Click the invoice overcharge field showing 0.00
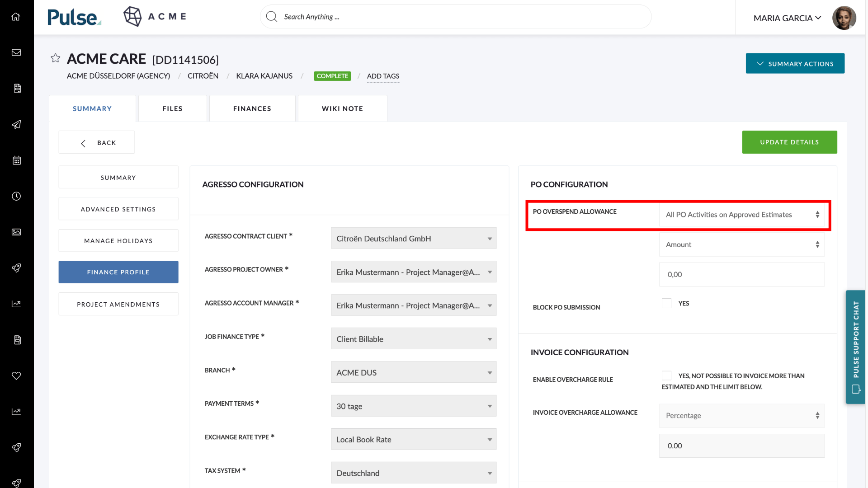The width and height of the screenshot is (868, 488). pos(742,446)
